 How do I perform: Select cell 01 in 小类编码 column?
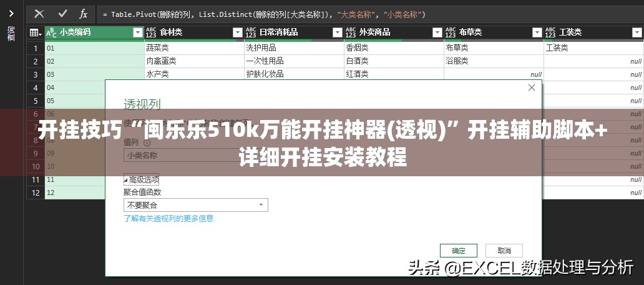(94, 48)
